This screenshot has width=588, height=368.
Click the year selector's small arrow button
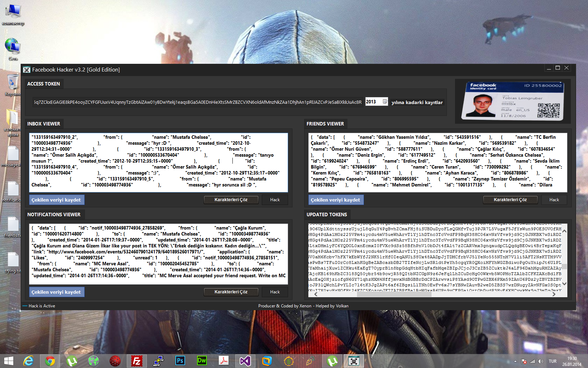(385, 102)
